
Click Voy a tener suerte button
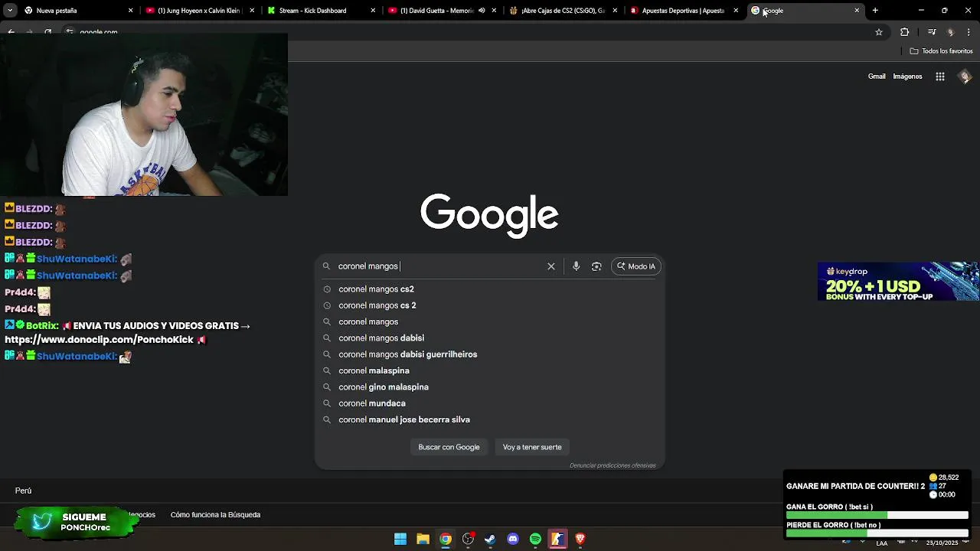pyautogui.click(x=532, y=447)
